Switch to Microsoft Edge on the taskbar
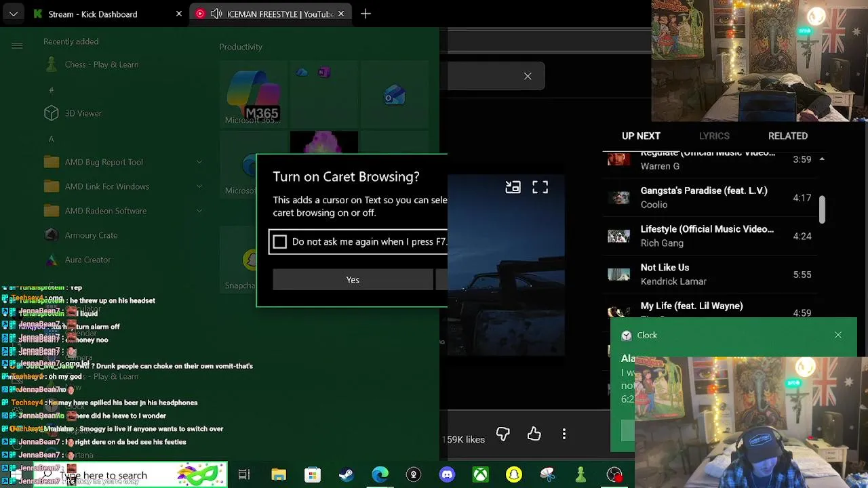 click(x=380, y=474)
